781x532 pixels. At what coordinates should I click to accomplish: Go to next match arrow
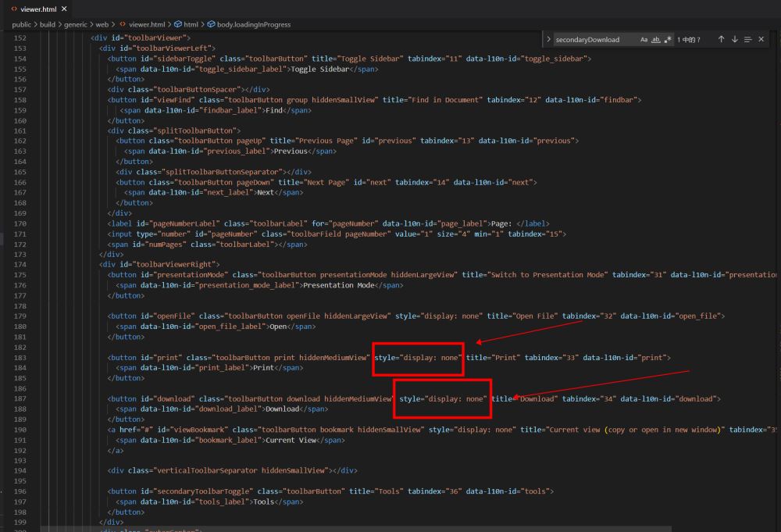coord(734,39)
